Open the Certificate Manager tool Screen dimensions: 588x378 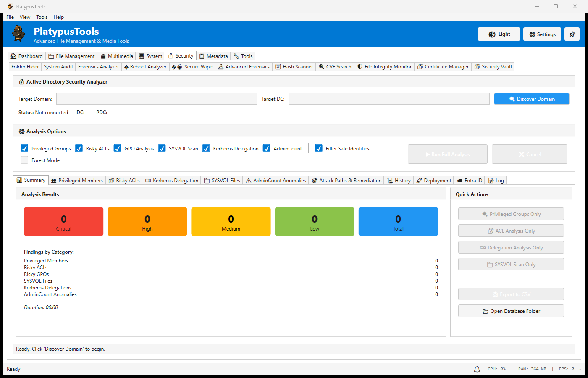click(x=443, y=66)
